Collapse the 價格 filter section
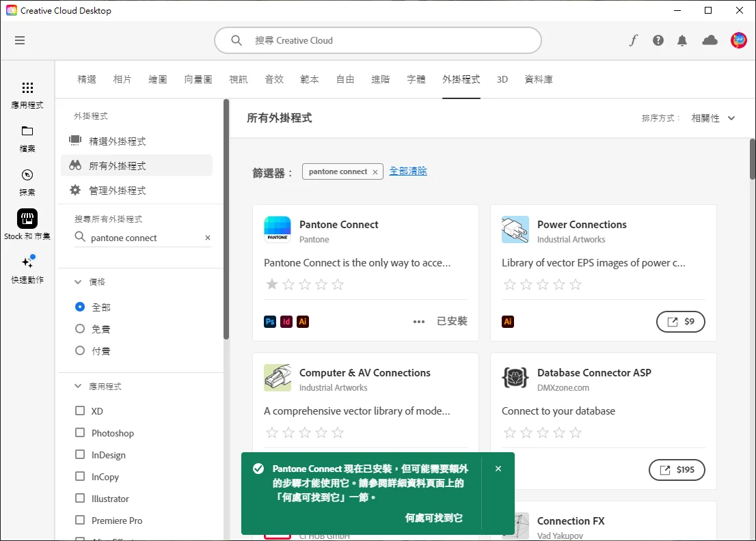Viewport: 756px width, 541px height. point(77,281)
